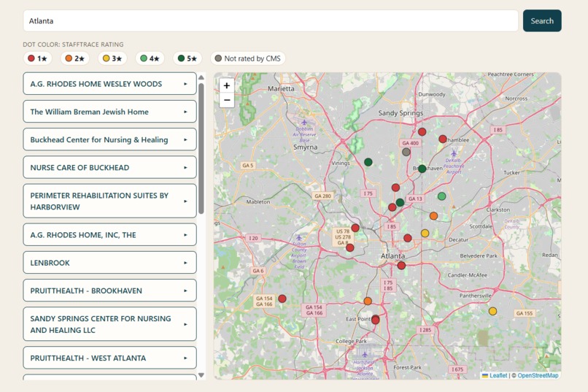Screen dimensions: 588x392
Task: Zoom in the map with plus button
Action: [x=226, y=85]
